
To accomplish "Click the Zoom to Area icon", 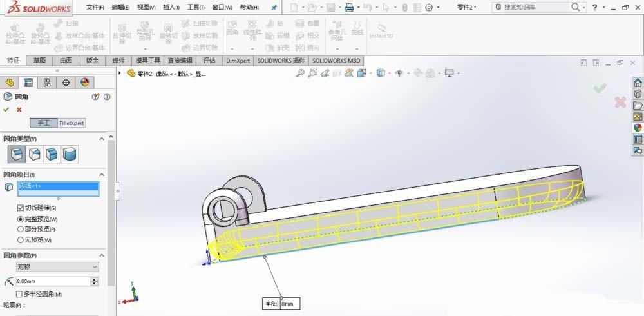I will pos(312,74).
